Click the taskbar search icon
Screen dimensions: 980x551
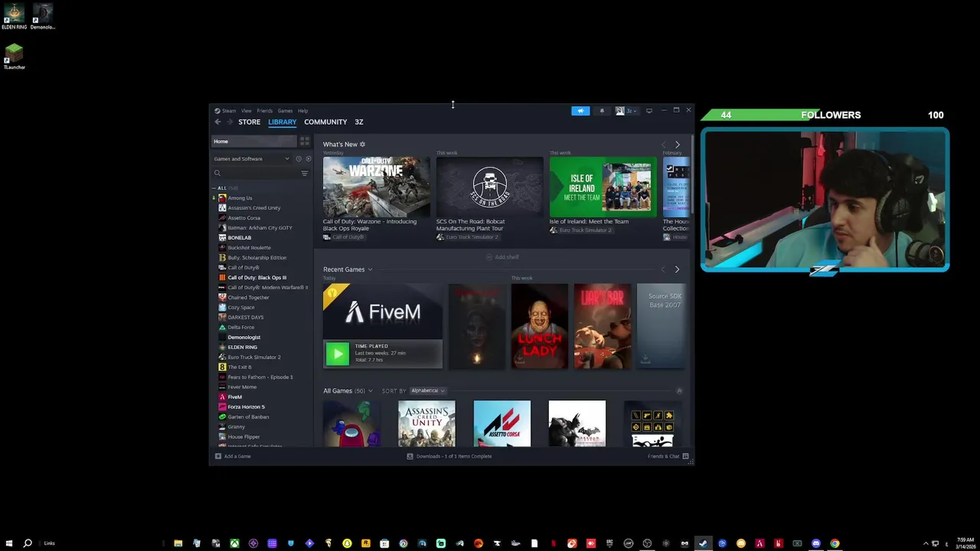pos(28,543)
